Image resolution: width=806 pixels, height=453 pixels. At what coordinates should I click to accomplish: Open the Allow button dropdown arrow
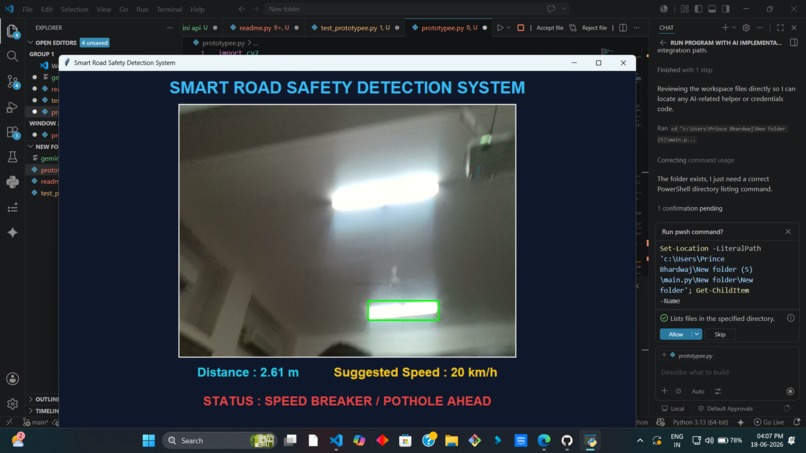697,334
